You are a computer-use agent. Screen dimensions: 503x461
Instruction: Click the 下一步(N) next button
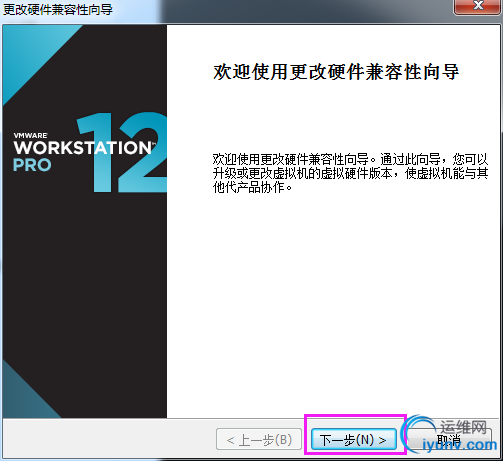[354, 439]
